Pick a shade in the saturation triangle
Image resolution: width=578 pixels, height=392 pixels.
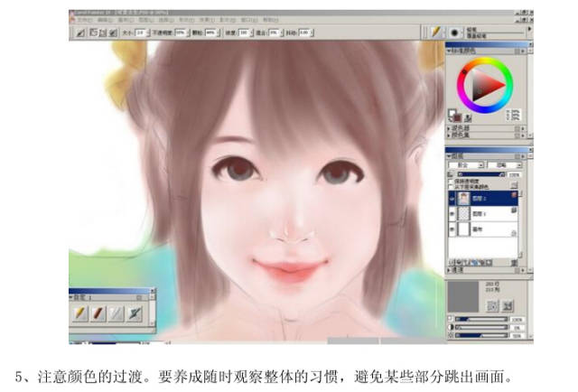point(483,86)
